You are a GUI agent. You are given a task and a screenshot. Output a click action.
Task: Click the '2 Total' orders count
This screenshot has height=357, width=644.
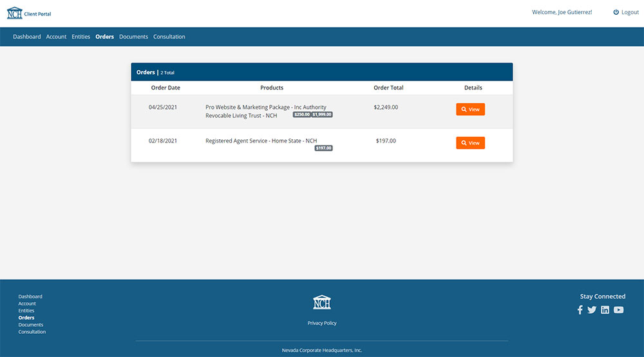[167, 73]
